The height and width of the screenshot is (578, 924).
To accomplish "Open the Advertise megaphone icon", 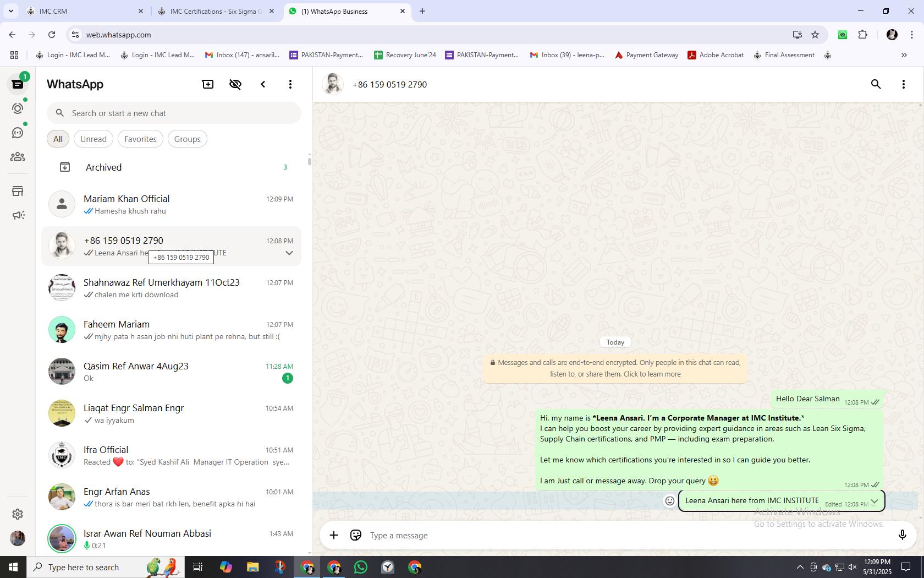I will click(x=18, y=215).
